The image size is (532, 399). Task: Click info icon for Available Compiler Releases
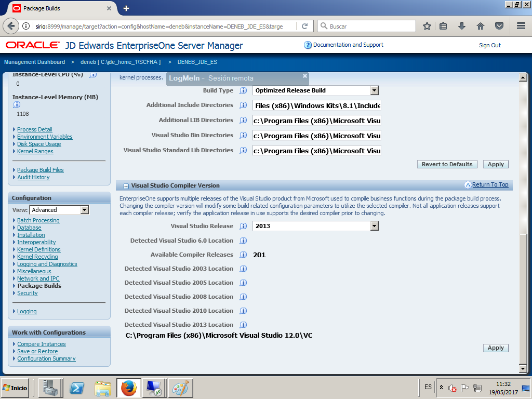pos(243,255)
